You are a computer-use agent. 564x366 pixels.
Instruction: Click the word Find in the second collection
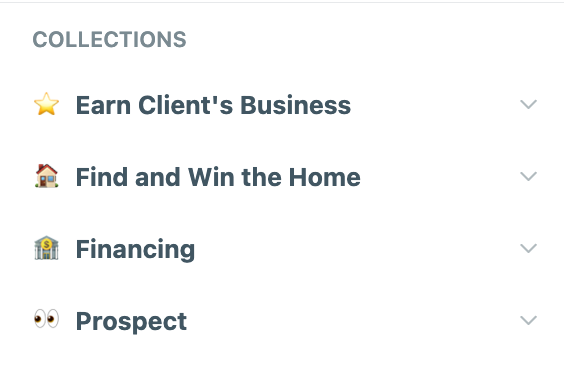102,177
